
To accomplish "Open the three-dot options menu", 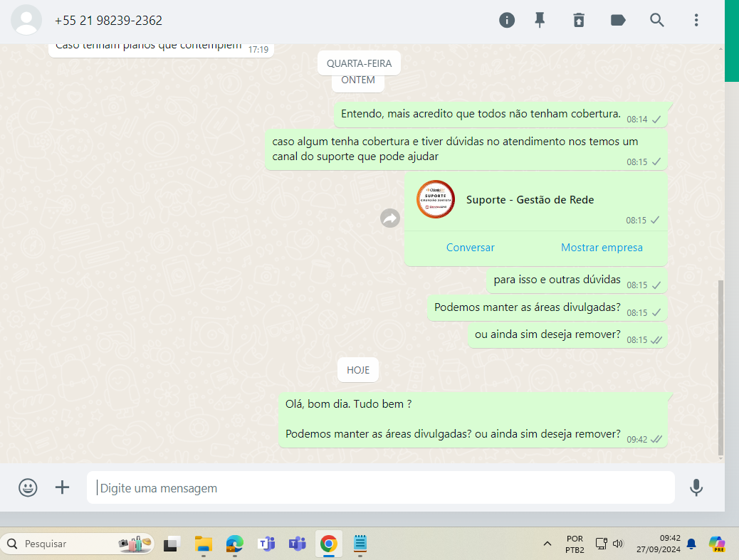I will click(x=696, y=20).
